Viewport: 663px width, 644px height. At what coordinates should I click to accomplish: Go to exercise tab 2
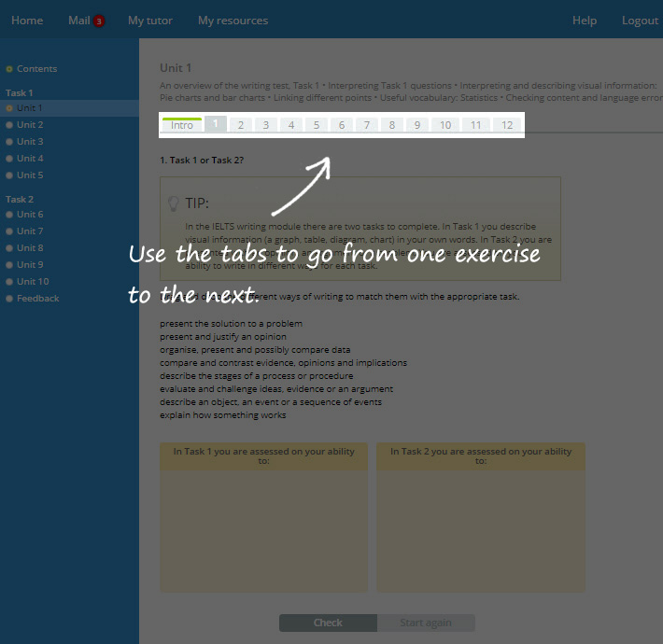241,125
